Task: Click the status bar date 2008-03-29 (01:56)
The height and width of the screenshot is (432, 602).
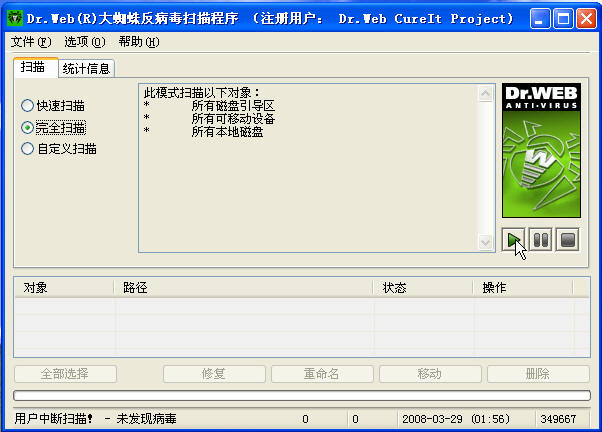Action: tap(456, 419)
